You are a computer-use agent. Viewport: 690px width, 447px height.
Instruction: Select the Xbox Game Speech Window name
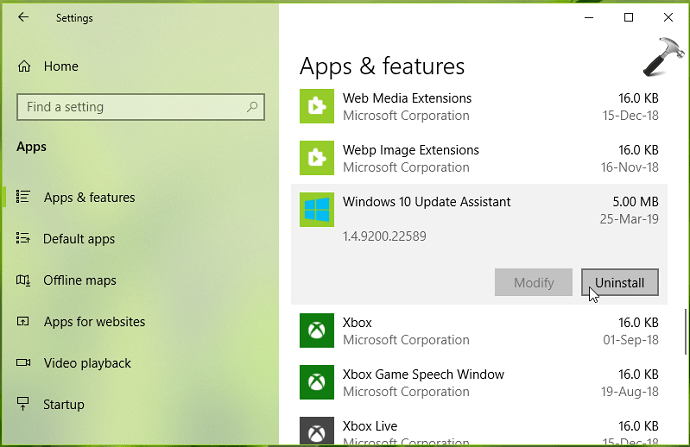[x=423, y=374]
